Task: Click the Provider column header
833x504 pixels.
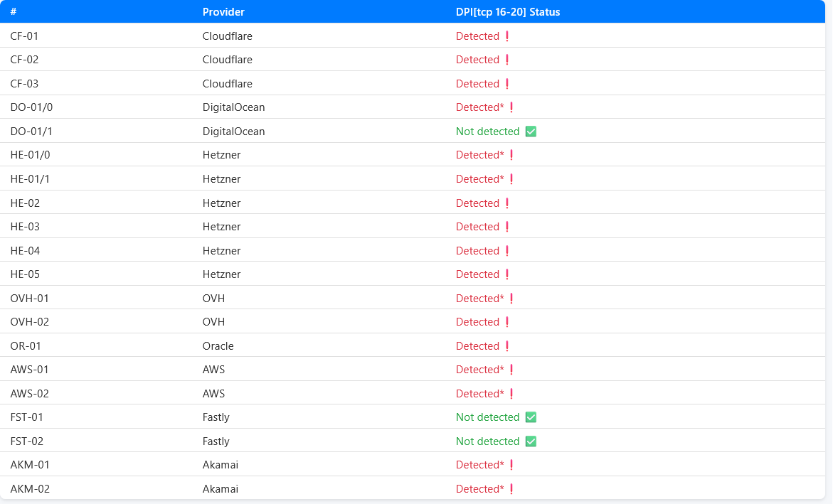Action: pos(223,12)
